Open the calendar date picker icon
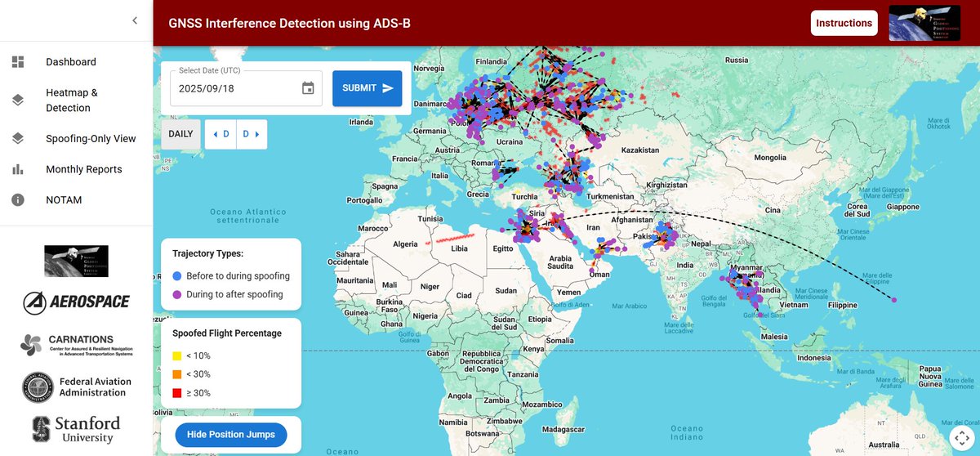Viewport: 980px width, 456px height. tap(308, 88)
